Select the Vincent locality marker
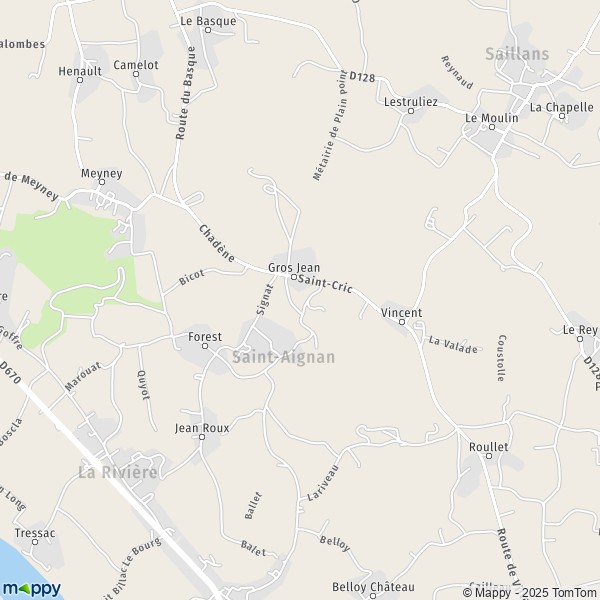Screen dimensions: 600x600 [x=402, y=322]
